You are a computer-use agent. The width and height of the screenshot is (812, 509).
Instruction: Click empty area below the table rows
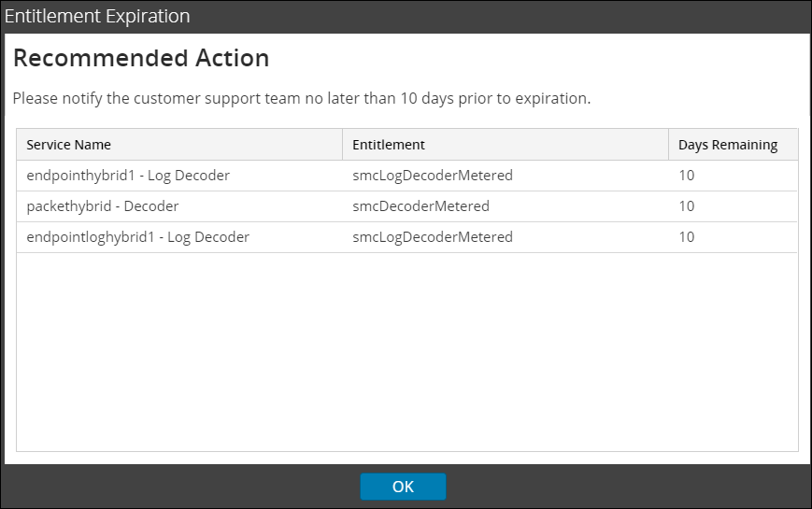[x=406, y=355]
